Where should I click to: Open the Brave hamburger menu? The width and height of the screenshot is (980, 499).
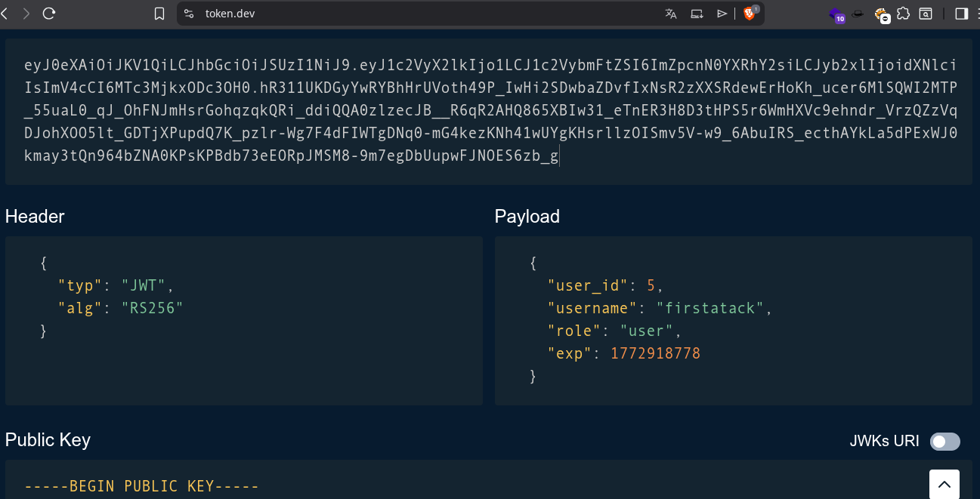pos(976,13)
